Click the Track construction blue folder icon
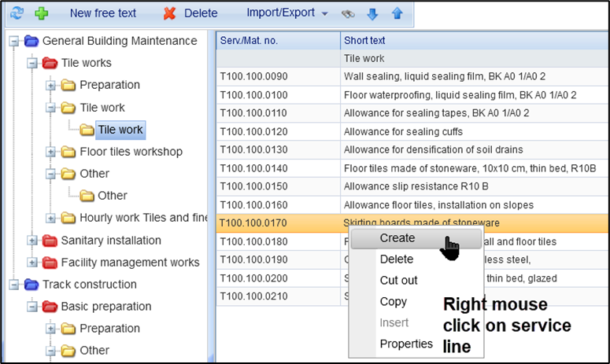The height and width of the screenshot is (364, 610). coord(31,285)
